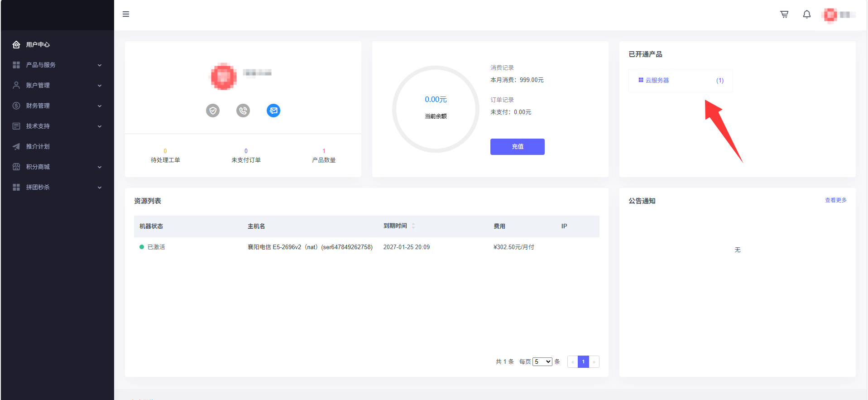Click the phone binding icon
The height and width of the screenshot is (400, 868).
(243, 111)
